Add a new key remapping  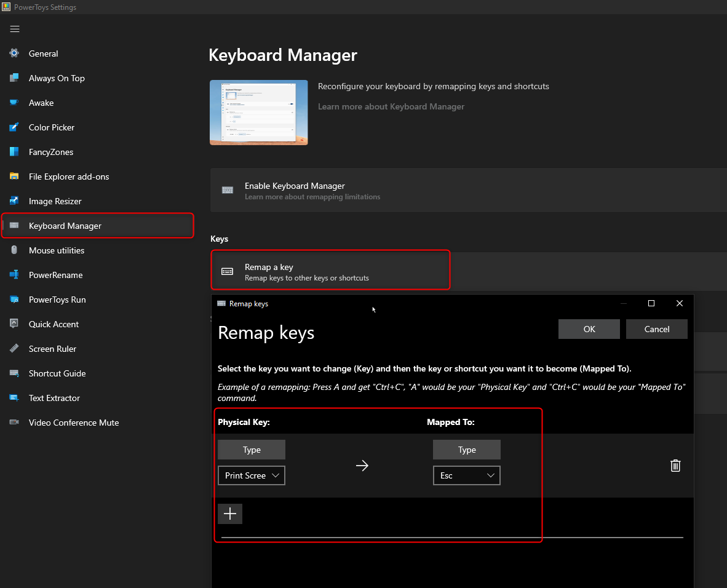tap(230, 514)
